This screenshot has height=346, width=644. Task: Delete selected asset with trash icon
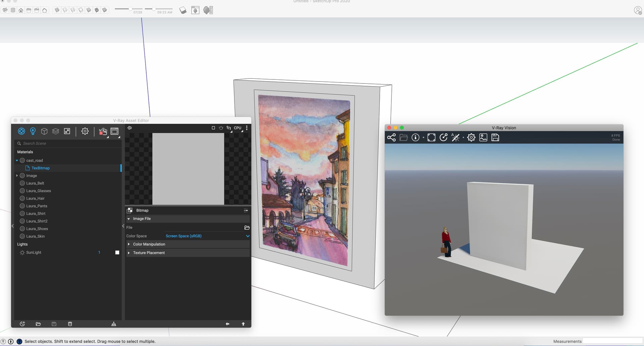(x=70, y=324)
